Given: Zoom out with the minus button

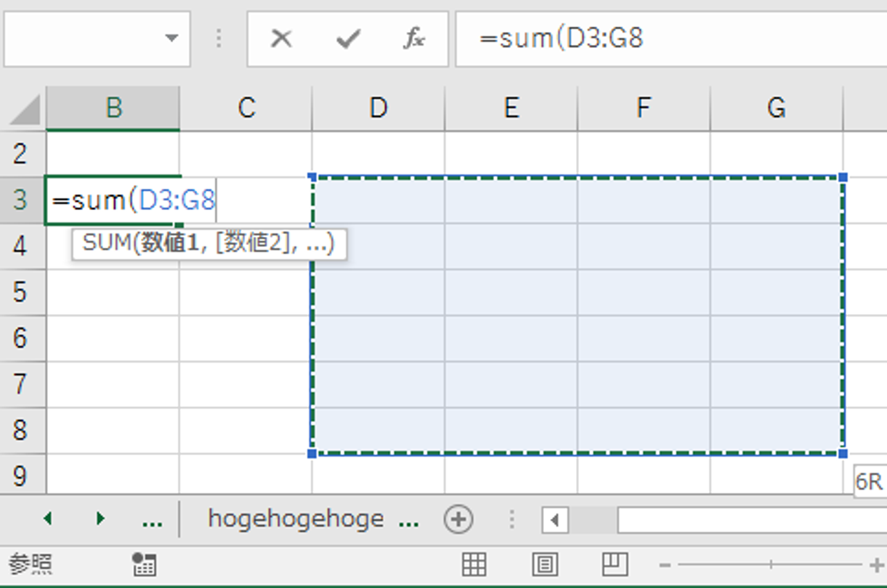Looking at the screenshot, I should pyautogui.click(x=665, y=564).
